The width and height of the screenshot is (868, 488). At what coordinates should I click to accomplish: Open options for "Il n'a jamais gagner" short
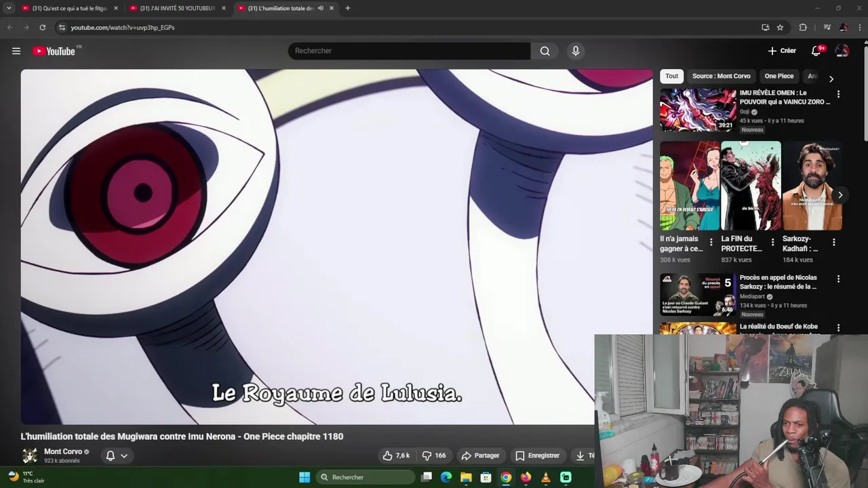point(711,242)
